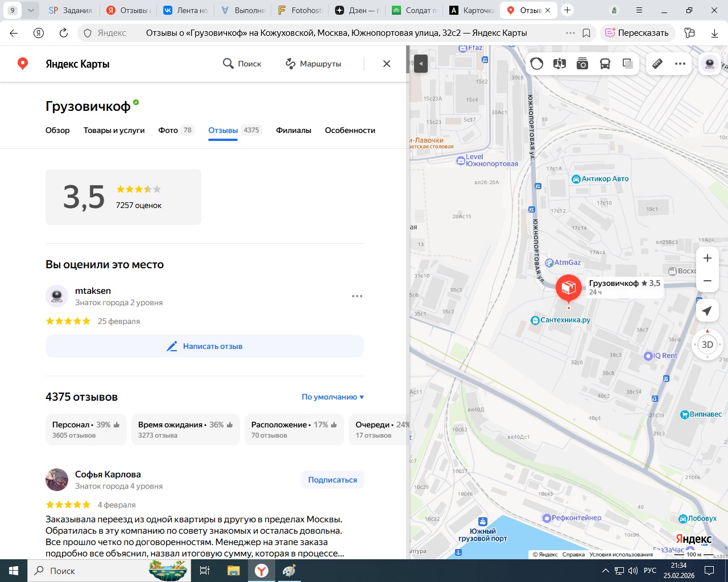Open the map layers selector
728x582 pixels.
pyautogui.click(x=628, y=64)
